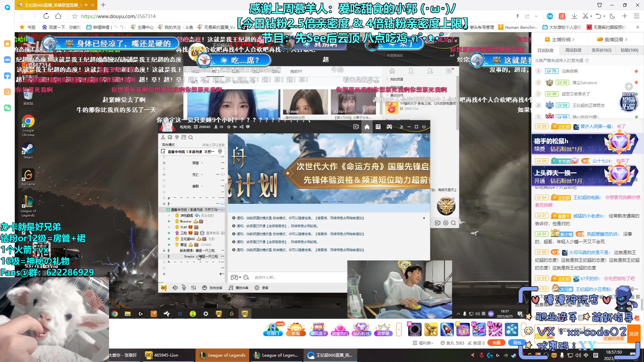Open 福利券 link
Screen dimensions: 644x362
(x=423, y=343)
